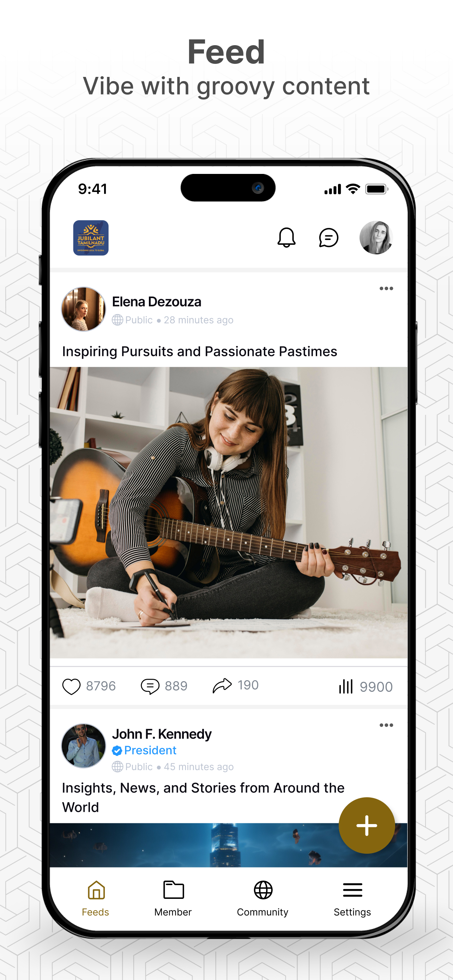Screen dimensions: 453x980
Task: Open the guitar photo in Elena's post
Action: point(229,513)
